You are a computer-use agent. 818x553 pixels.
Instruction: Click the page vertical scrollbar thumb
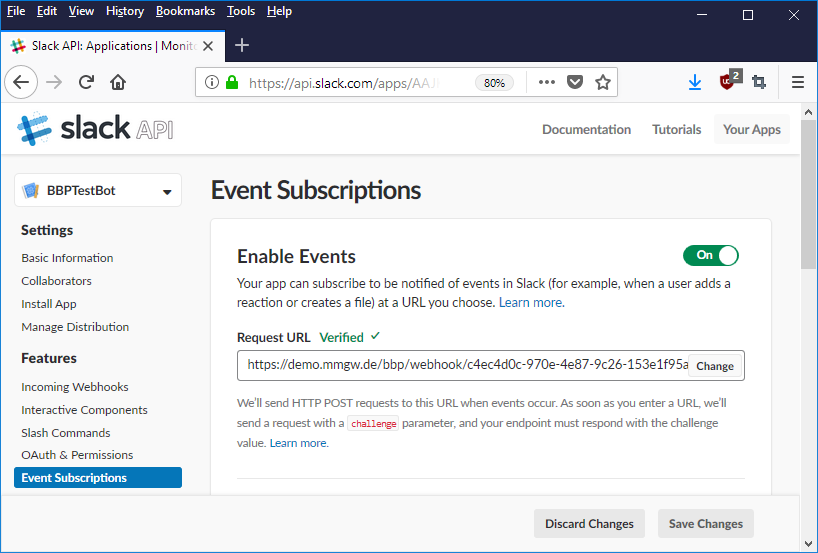808,194
